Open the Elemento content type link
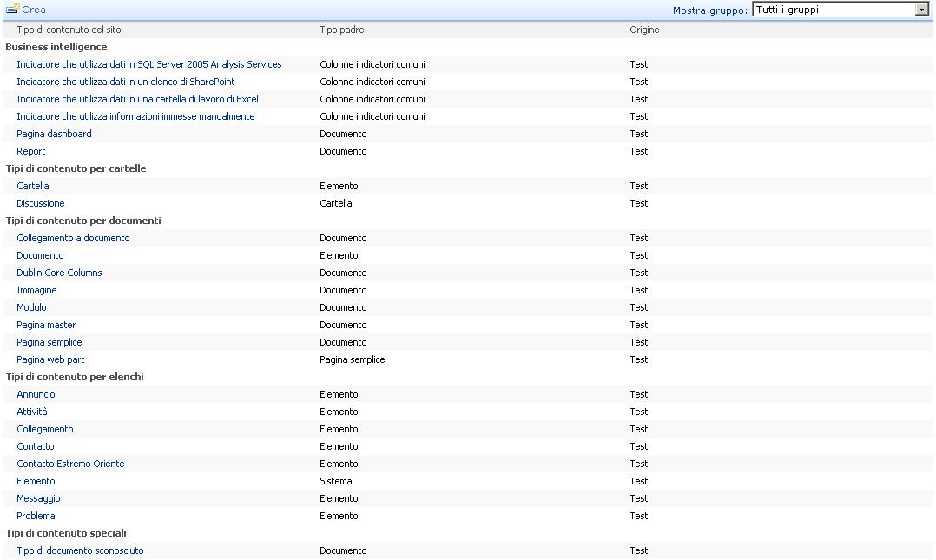 [36, 481]
